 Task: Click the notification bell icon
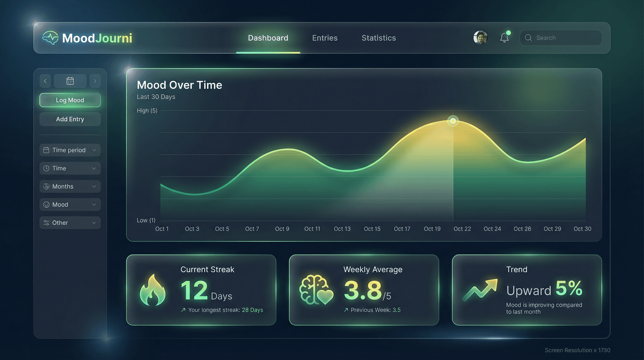click(504, 38)
